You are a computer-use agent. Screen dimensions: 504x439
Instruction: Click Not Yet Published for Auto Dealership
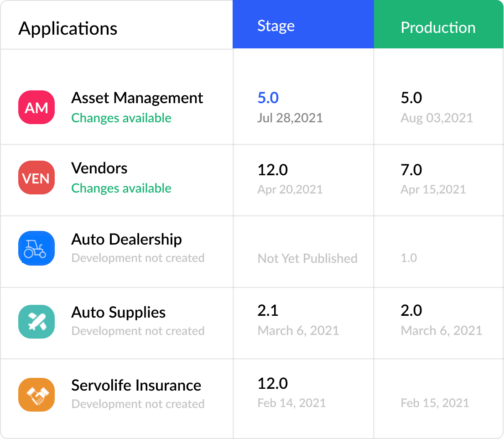[307, 258]
